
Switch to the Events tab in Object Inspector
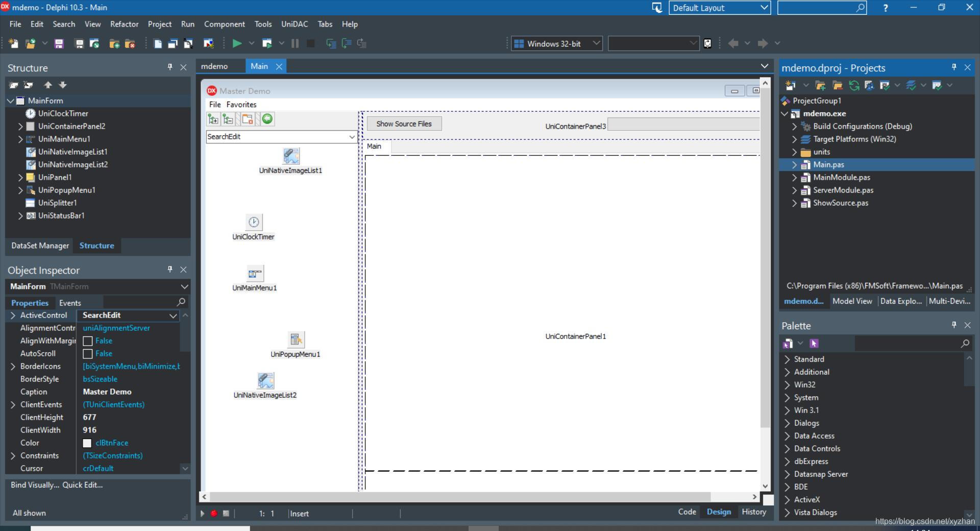70,303
